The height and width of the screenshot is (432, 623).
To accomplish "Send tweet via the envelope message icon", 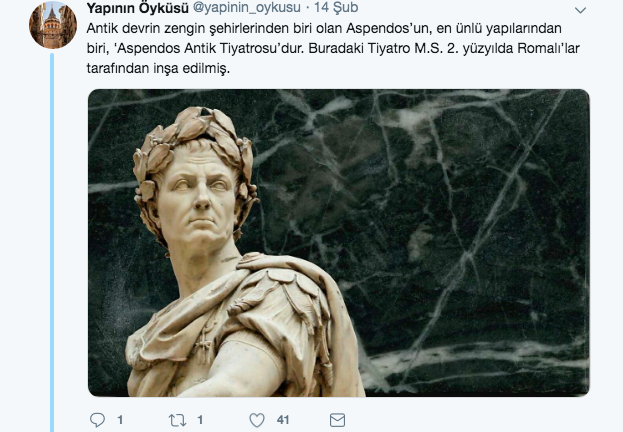I will (337, 420).
